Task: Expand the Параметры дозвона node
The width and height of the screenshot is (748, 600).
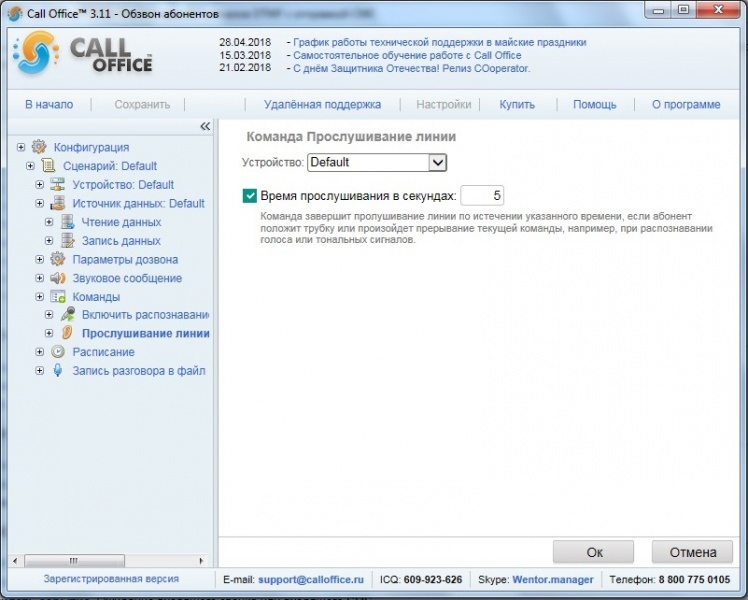Action: click(x=40, y=259)
